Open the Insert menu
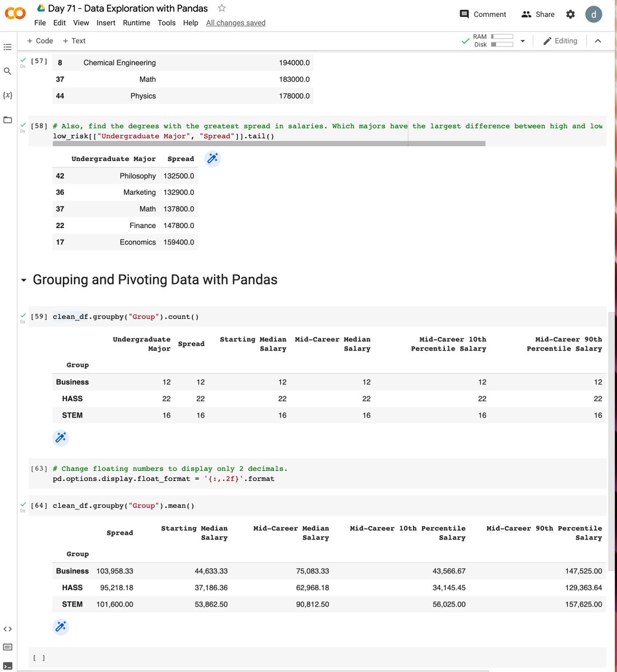 click(106, 23)
